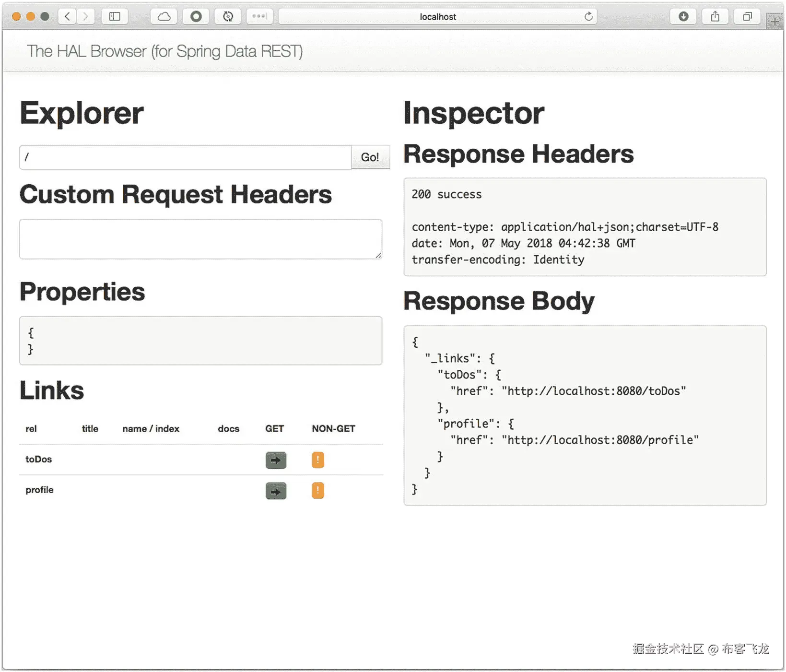Image resolution: width=786 pixels, height=672 pixels.
Task: Click the docs column header
Action: point(228,428)
